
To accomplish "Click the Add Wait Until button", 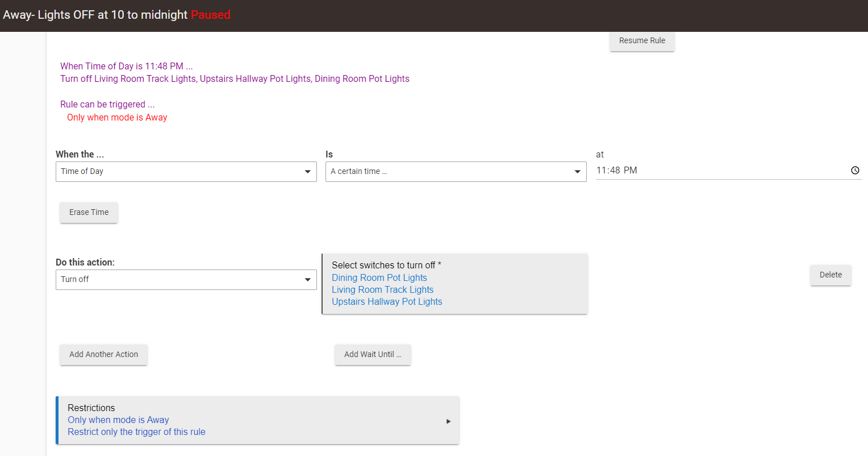I will [x=373, y=355].
